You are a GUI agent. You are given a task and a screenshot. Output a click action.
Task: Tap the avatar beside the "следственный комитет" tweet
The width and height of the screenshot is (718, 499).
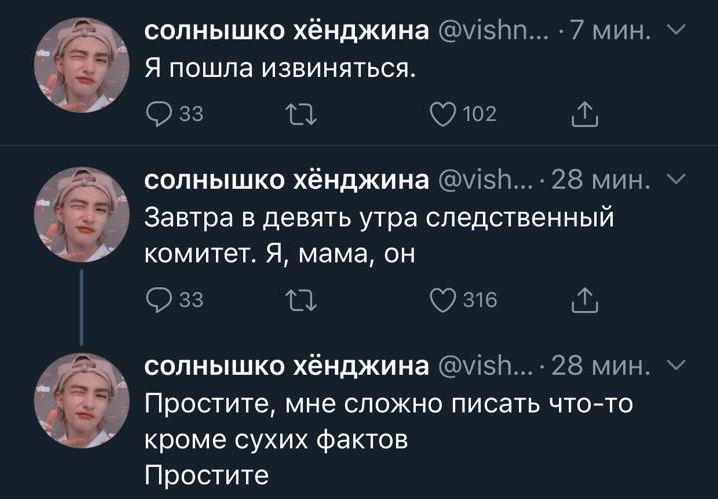[83, 214]
